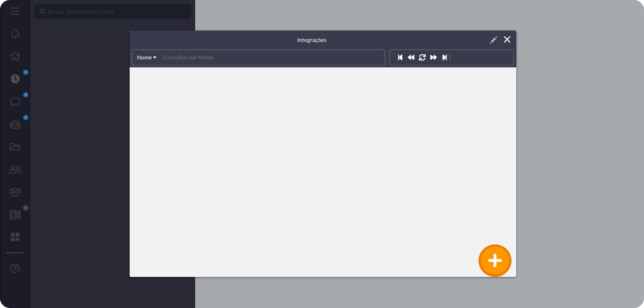The width and height of the screenshot is (644, 308).
Task: Focus the 'Consultar por Nome' field
Action: click(272, 57)
